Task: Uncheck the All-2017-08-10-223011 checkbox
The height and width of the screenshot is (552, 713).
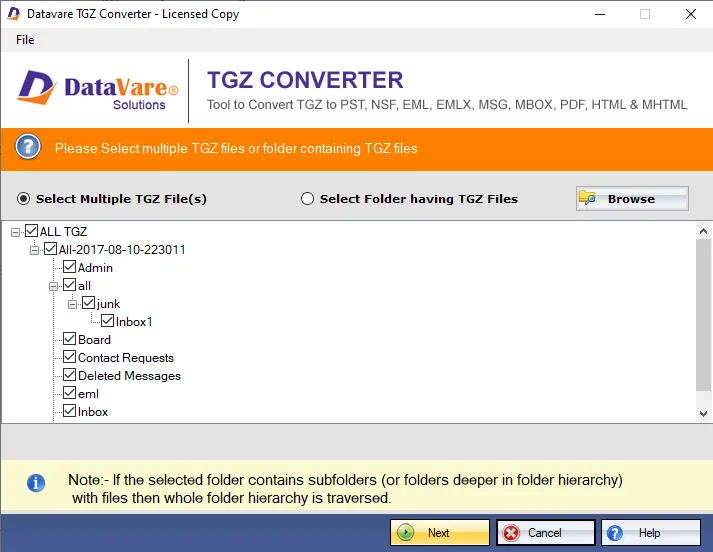Action: (x=50, y=249)
